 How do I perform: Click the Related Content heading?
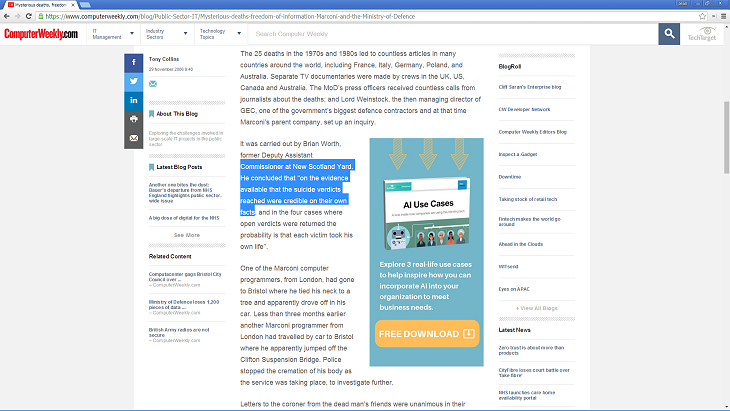pyautogui.click(x=170, y=256)
